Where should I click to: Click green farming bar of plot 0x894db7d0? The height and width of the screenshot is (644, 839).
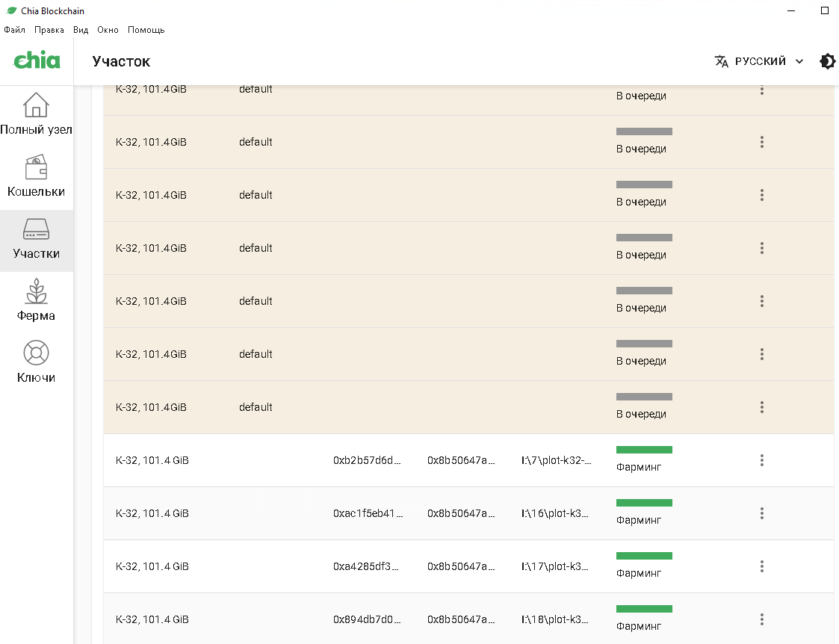click(644, 609)
